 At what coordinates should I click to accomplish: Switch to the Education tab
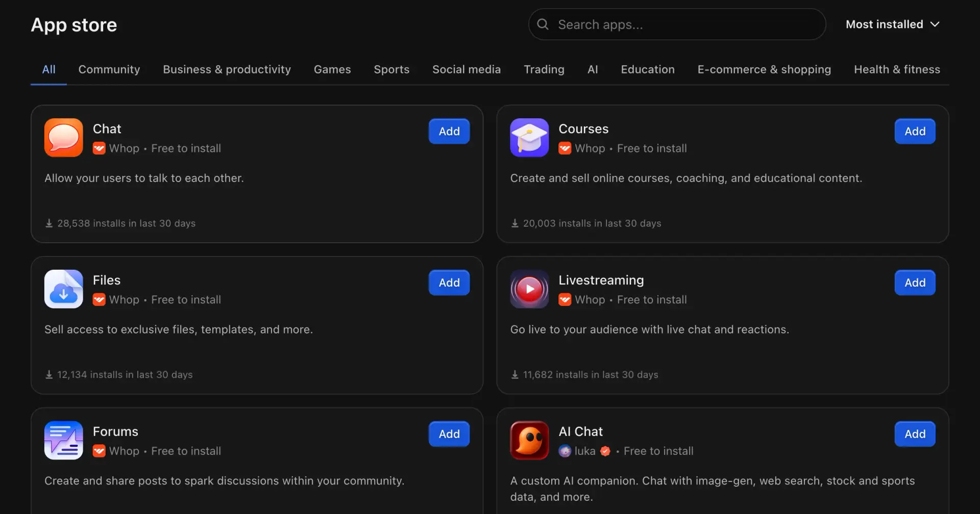click(x=647, y=69)
